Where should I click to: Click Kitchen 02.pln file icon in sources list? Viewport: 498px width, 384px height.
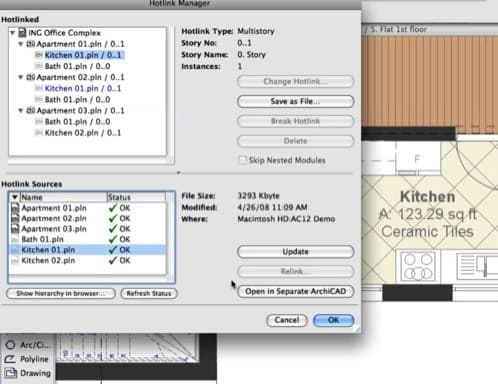pyautogui.click(x=15, y=260)
